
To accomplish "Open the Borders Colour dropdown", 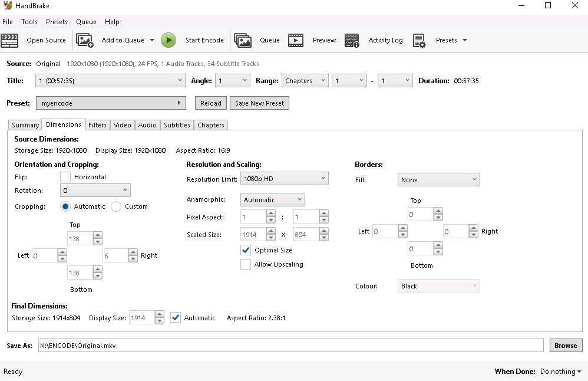I will click(x=439, y=286).
